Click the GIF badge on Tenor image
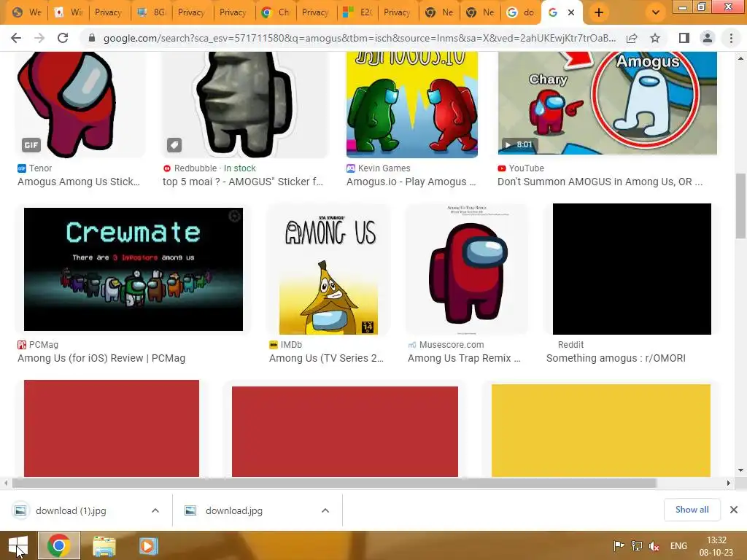Screen dimensions: 747x560 [31, 145]
